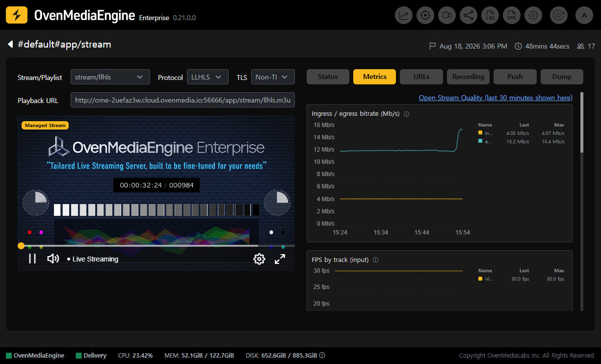Click the 'MEM: 52.1GiB / 122.7GiB' text
Image resolution: width=601 pixels, height=364 pixels.
click(199, 356)
